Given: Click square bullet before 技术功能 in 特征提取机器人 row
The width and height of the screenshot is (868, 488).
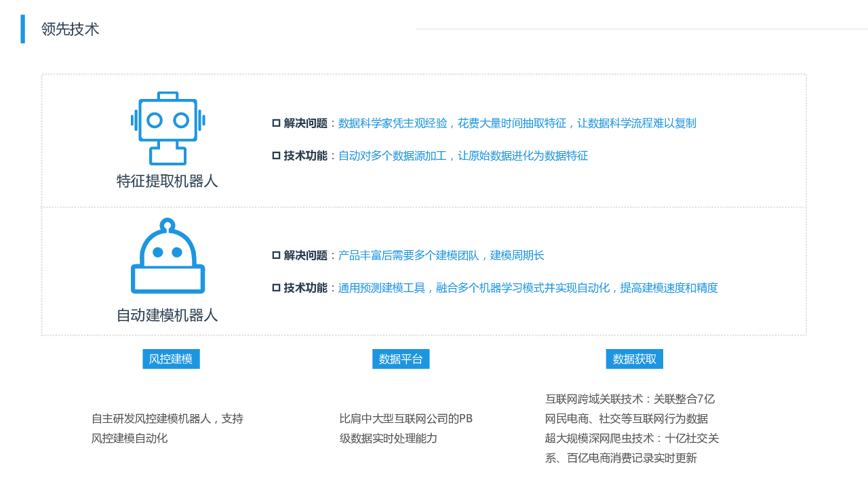Looking at the screenshot, I should tap(276, 156).
